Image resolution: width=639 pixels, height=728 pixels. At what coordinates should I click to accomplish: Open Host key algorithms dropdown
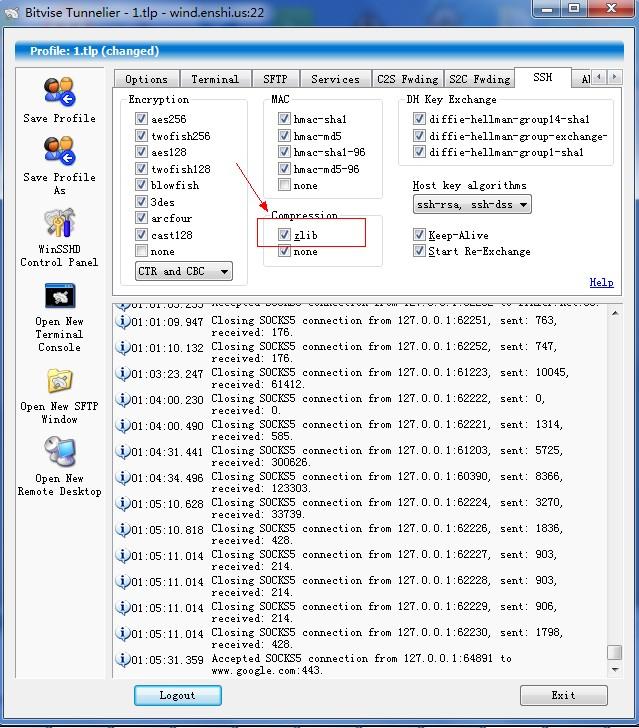click(x=472, y=204)
